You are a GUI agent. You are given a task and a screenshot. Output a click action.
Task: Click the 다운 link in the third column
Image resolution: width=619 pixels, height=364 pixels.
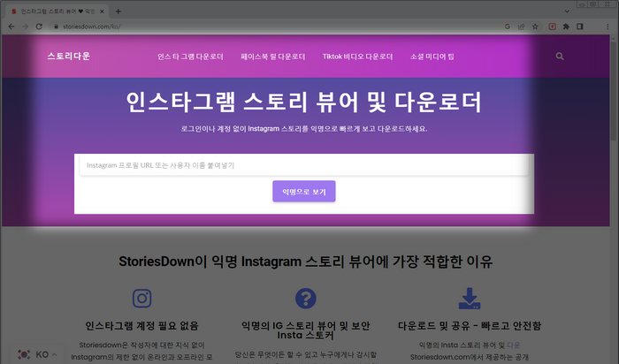[514, 345]
